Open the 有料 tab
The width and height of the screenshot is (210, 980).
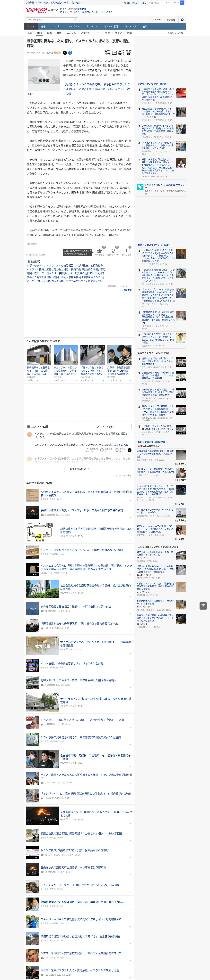click(x=145, y=27)
